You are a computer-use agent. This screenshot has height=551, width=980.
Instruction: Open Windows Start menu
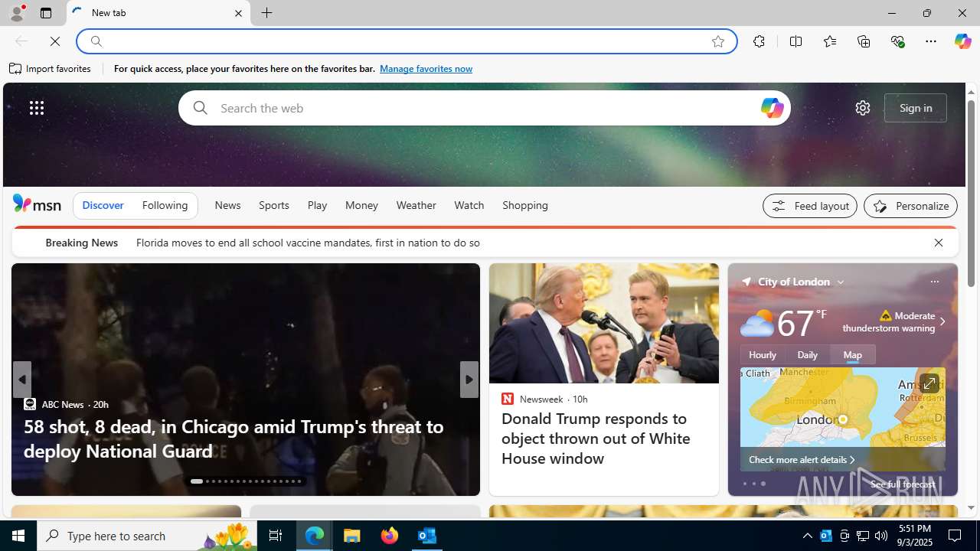pyautogui.click(x=18, y=536)
